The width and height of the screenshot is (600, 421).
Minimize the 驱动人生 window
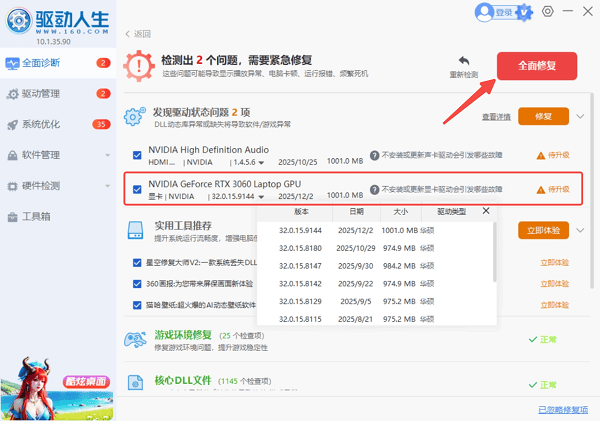pyautogui.click(x=567, y=11)
